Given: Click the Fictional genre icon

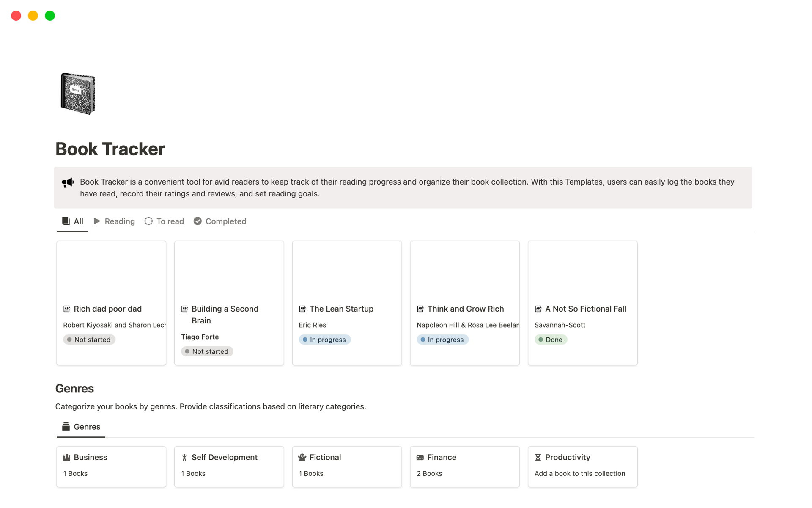Looking at the screenshot, I should tap(302, 457).
